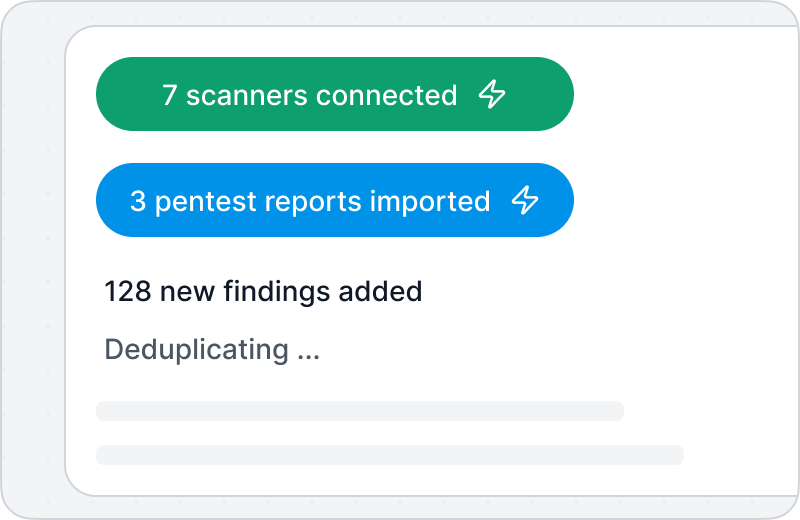Click the word 'reports' in the blue badge
This screenshot has height=520, width=800.
point(314,204)
